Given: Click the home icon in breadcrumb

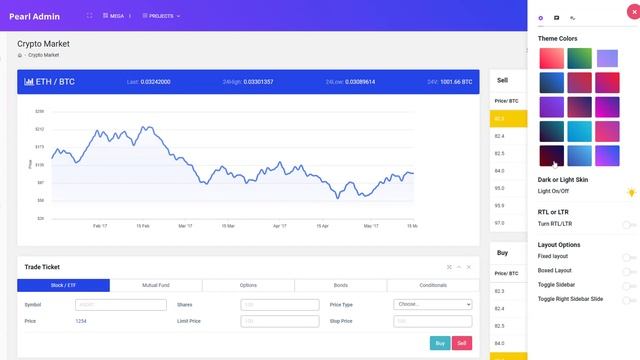Looking at the screenshot, I should point(20,55).
